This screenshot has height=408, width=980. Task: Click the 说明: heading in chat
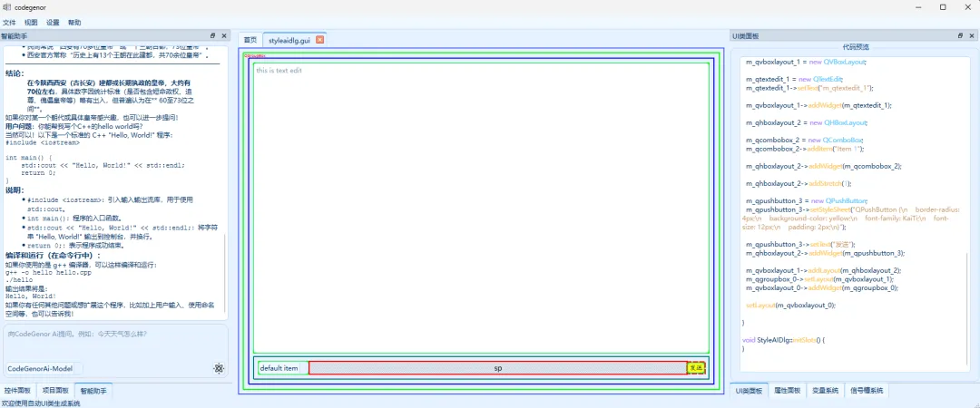[x=15, y=189]
